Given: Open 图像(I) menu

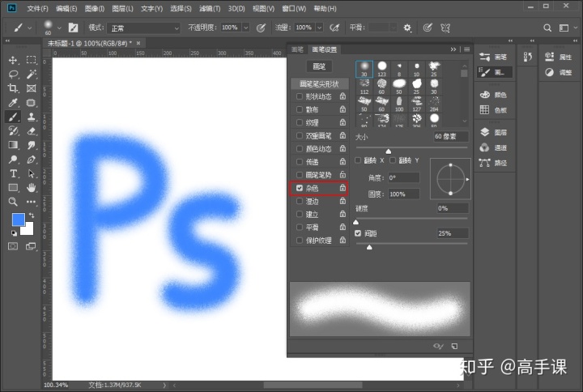Looking at the screenshot, I should pos(95,8).
